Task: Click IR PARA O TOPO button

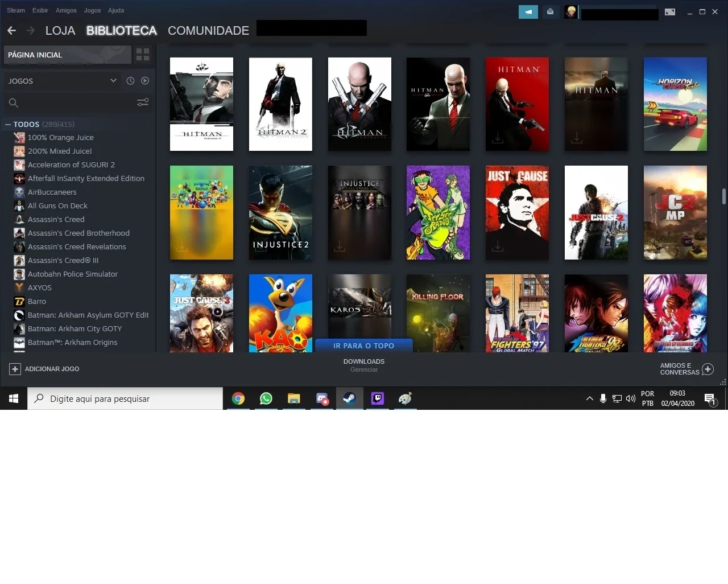Action: click(363, 346)
